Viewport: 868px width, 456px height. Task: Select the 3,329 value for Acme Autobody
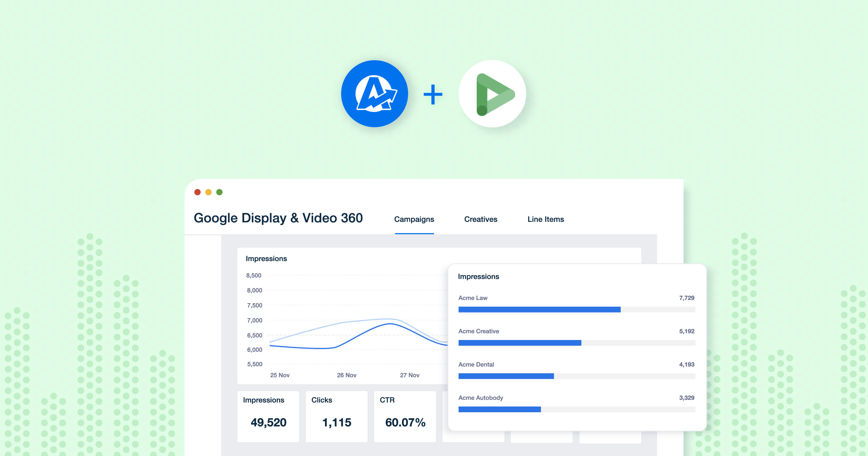(687, 398)
